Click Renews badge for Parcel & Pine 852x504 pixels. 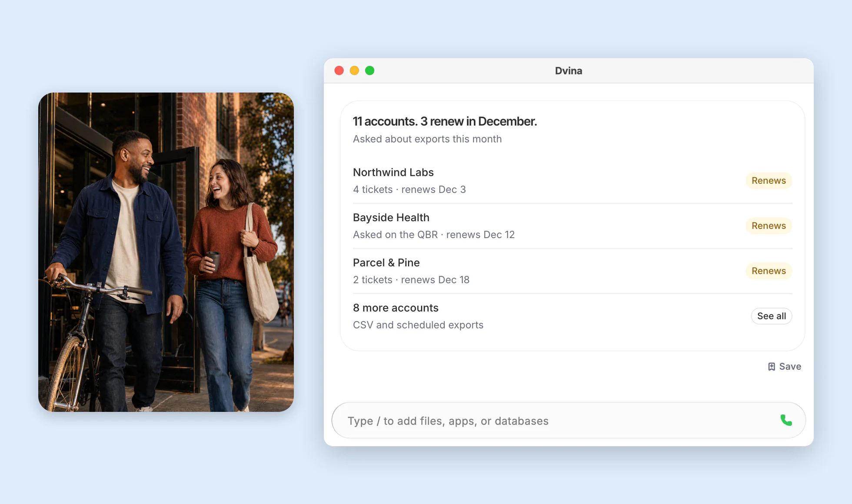click(x=769, y=271)
